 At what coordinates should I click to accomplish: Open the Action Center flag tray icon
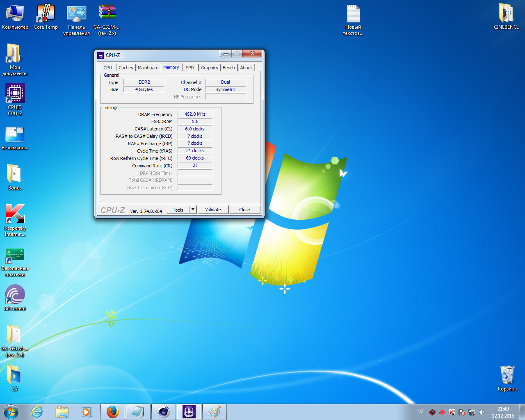[x=462, y=412]
